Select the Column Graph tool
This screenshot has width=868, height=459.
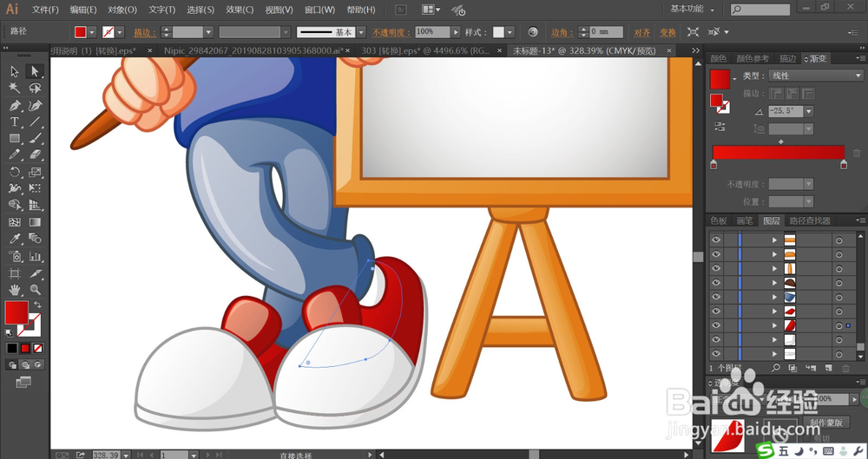coord(35,256)
